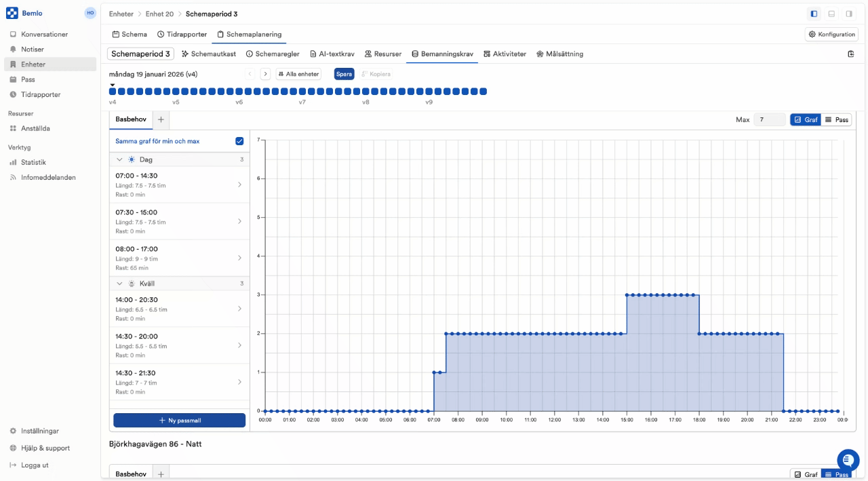
Task: Open Inställningar settings
Action: (39, 431)
